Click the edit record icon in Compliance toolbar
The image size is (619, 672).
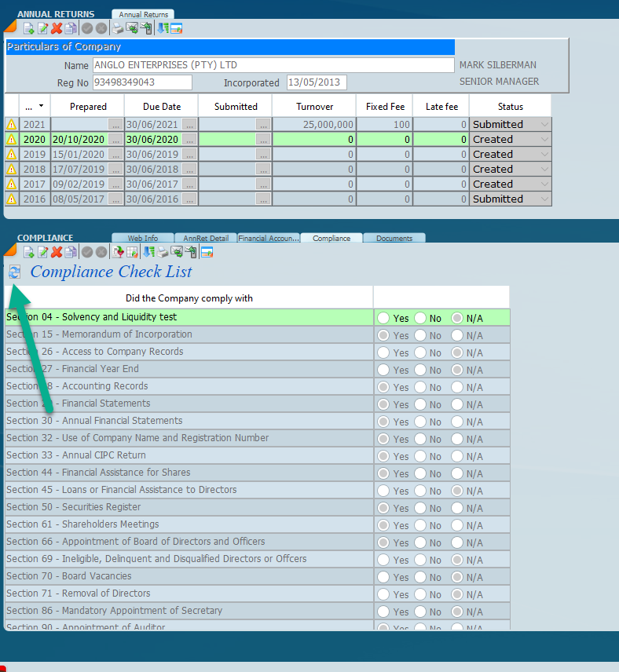pyautogui.click(x=42, y=252)
